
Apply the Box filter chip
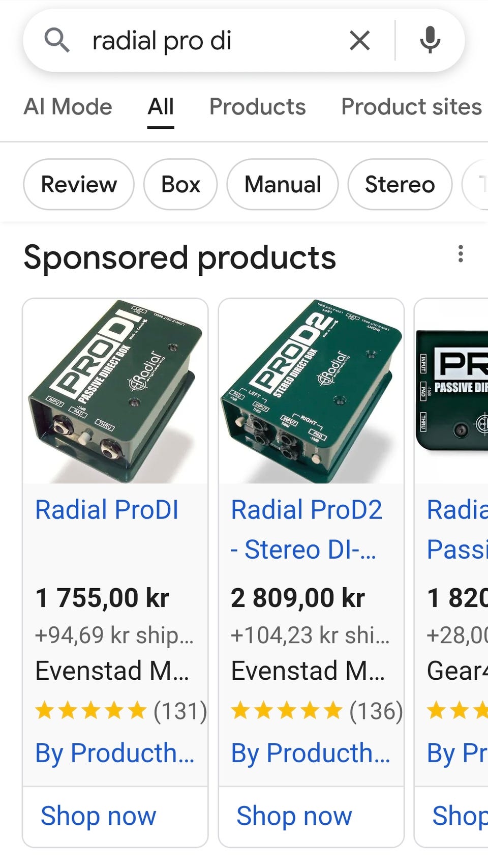[x=180, y=184]
